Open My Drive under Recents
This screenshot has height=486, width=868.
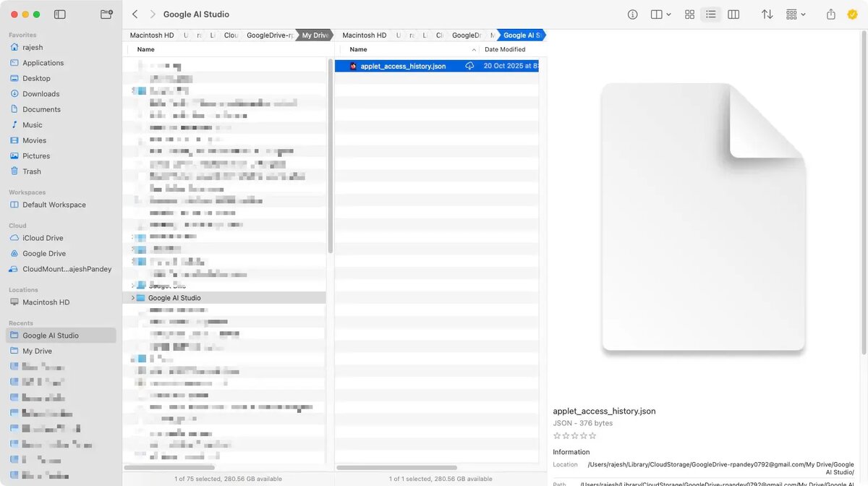(x=37, y=351)
